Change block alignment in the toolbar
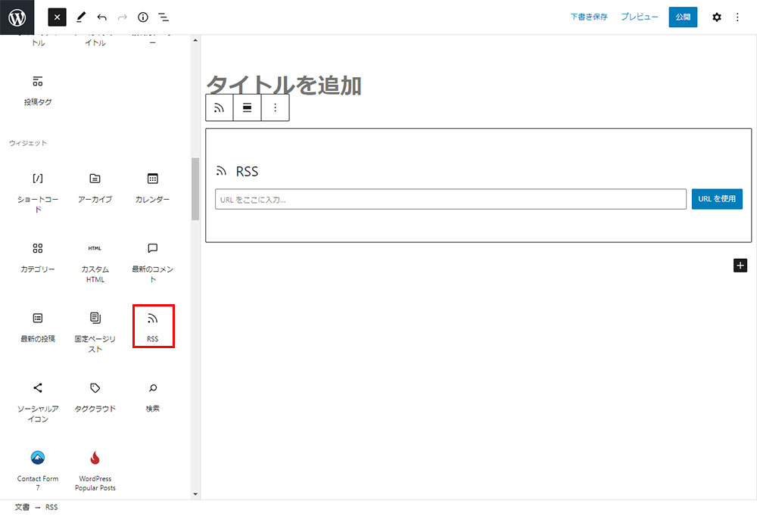The height and width of the screenshot is (532, 757). pyautogui.click(x=247, y=108)
